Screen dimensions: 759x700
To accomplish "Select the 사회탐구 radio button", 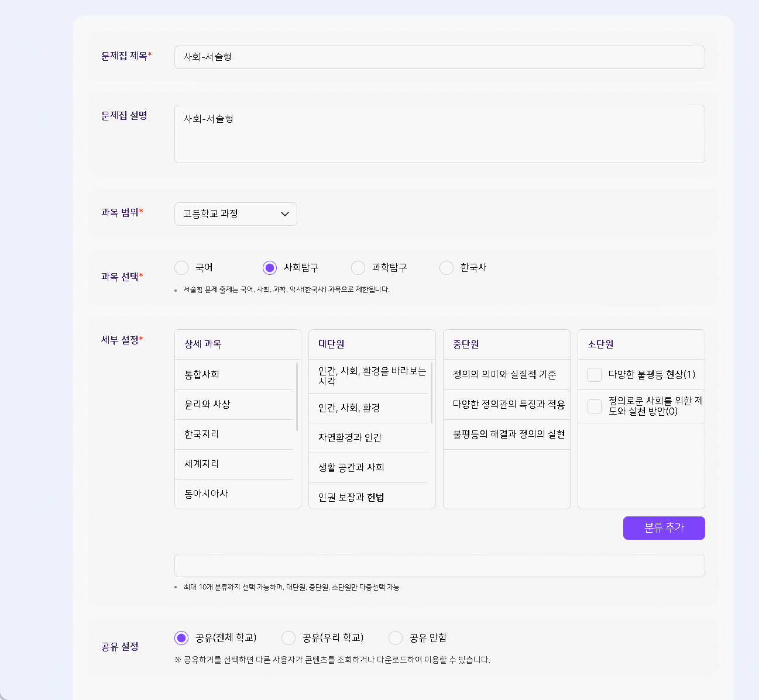I will 270,268.
